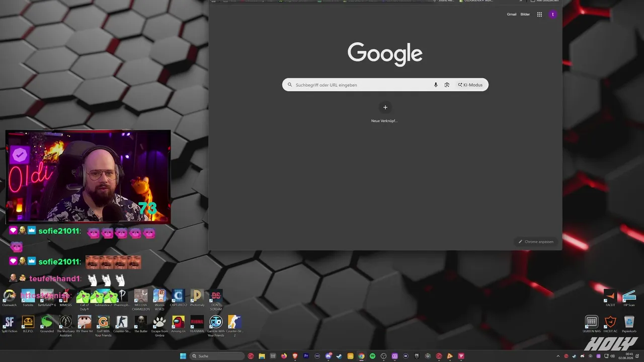Launch The Butler from the desktop
The width and height of the screenshot is (644, 362).
tap(141, 324)
